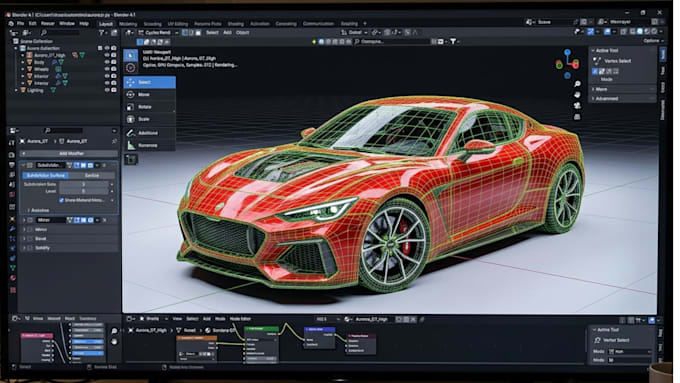Screen dimensions: 680x383
Task: Click the pink node in left node editor
Action: pyautogui.click(x=37, y=335)
